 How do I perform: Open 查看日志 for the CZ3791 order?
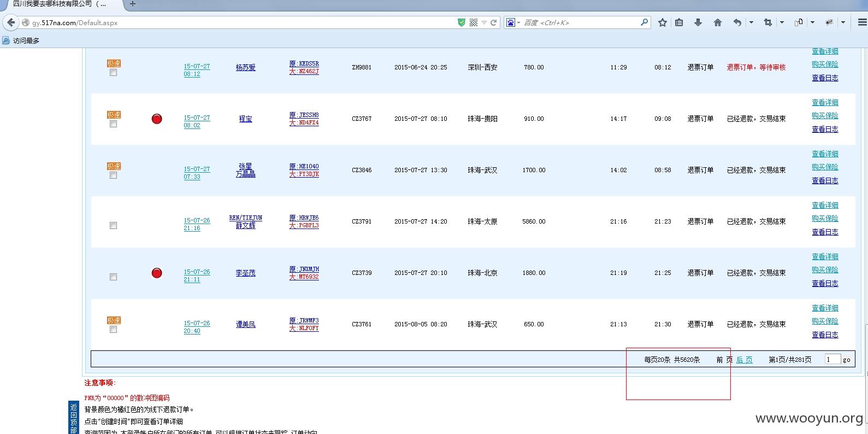coord(825,232)
